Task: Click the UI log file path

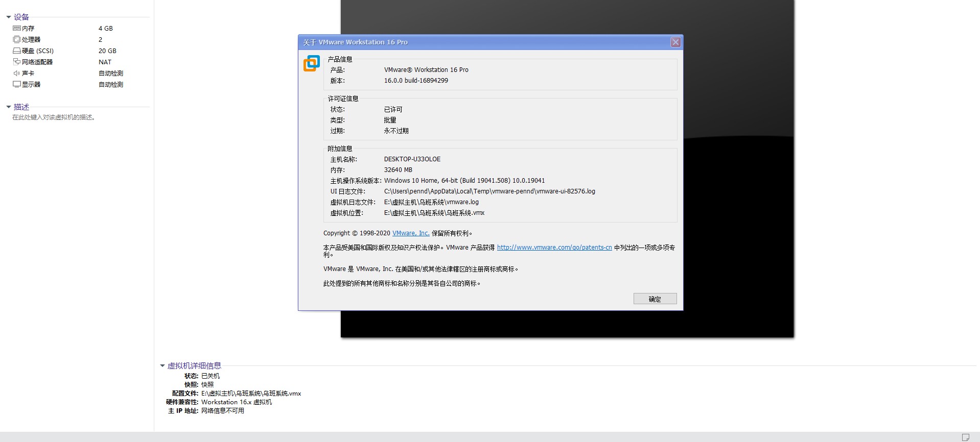Action: point(489,191)
